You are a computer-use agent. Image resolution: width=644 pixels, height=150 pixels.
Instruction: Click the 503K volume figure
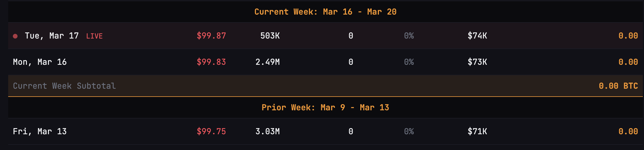(270, 36)
